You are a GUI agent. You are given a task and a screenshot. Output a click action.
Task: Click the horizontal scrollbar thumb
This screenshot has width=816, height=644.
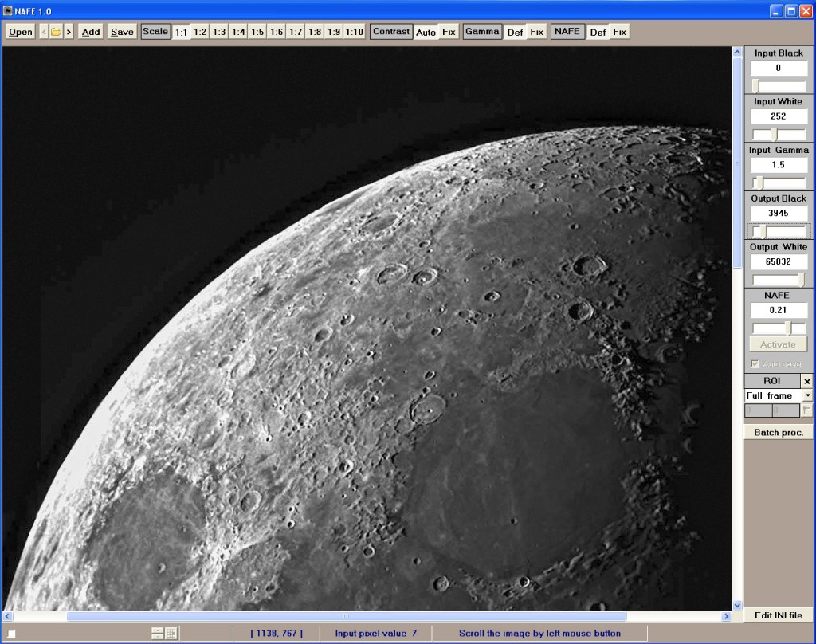pos(347,616)
